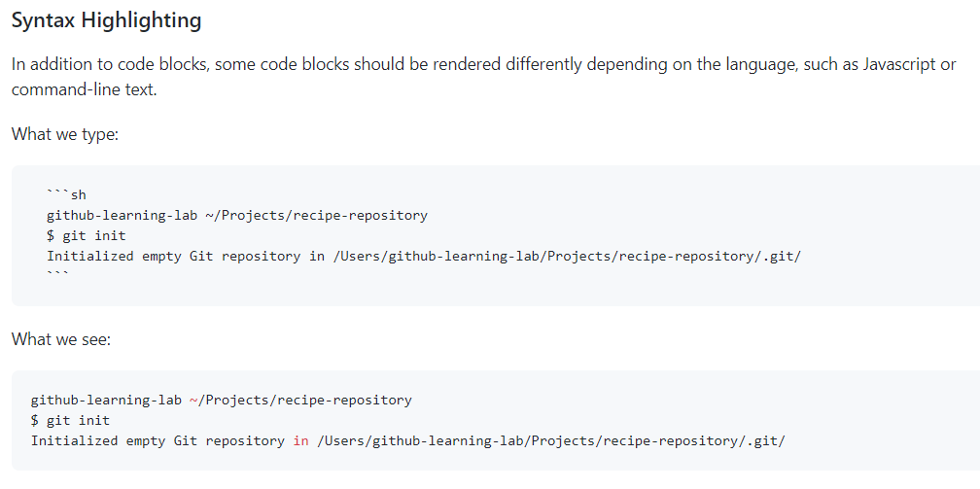
Task: Click the red tilde in the rendered code block
Action: pyautogui.click(x=193, y=400)
